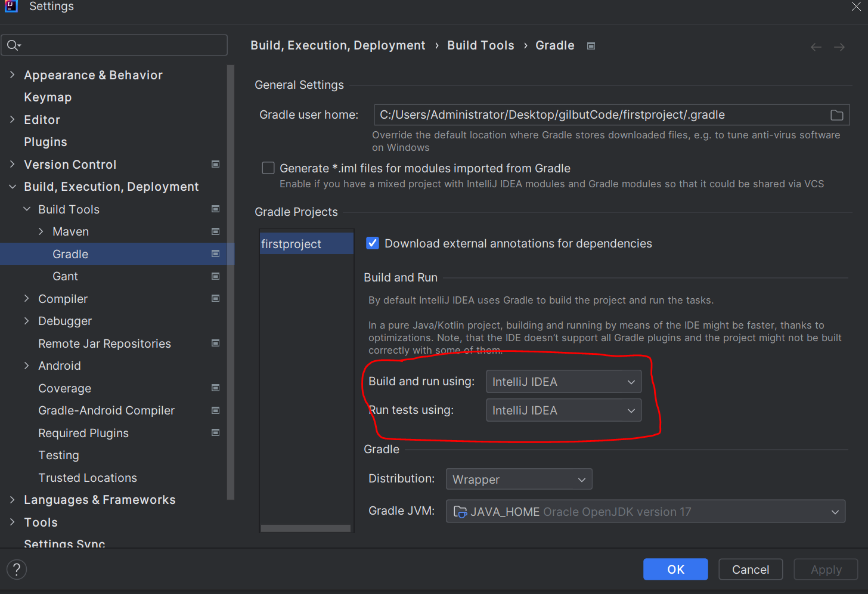Expand the Debugger node
The image size is (868, 594).
coord(27,321)
